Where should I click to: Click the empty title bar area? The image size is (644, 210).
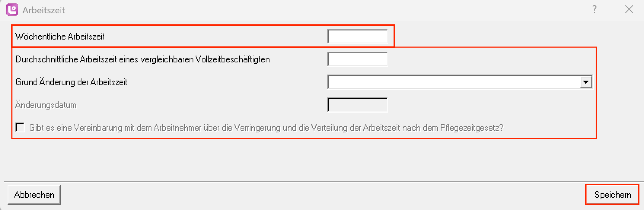[x=327, y=10]
